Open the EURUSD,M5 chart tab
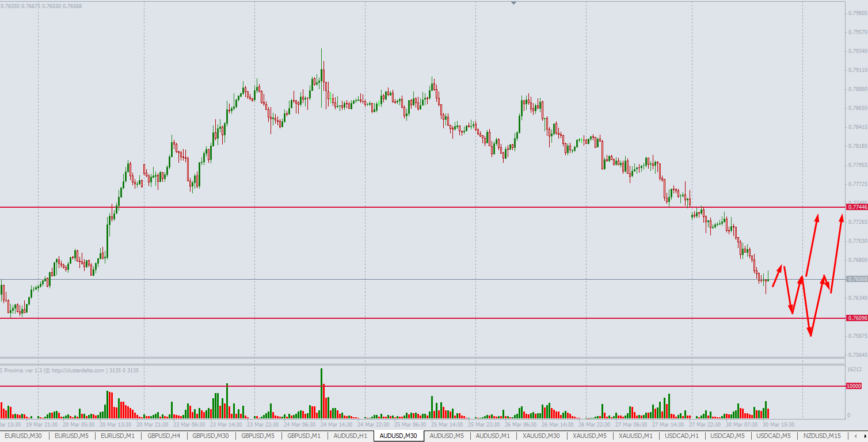Image resolution: width=868 pixels, height=442 pixels. point(71,436)
